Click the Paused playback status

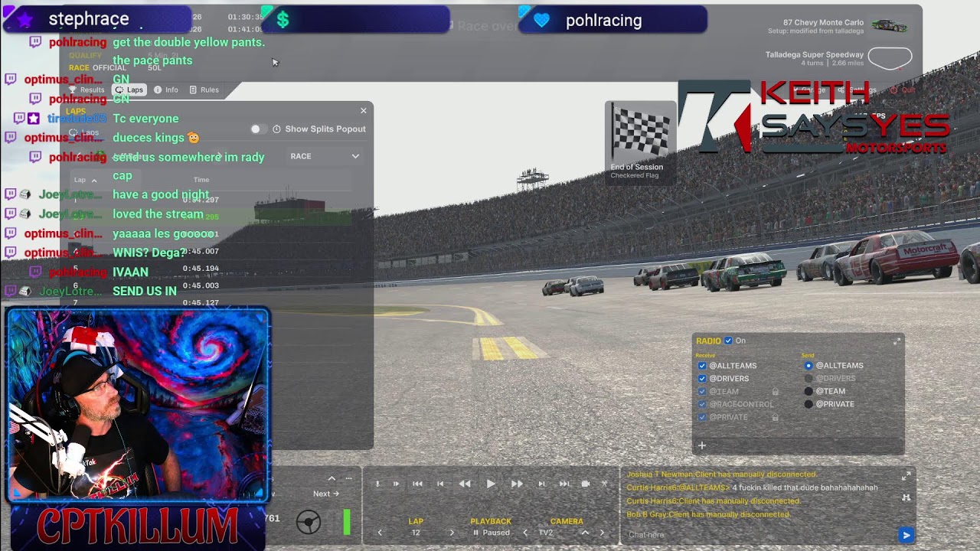point(491,533)
